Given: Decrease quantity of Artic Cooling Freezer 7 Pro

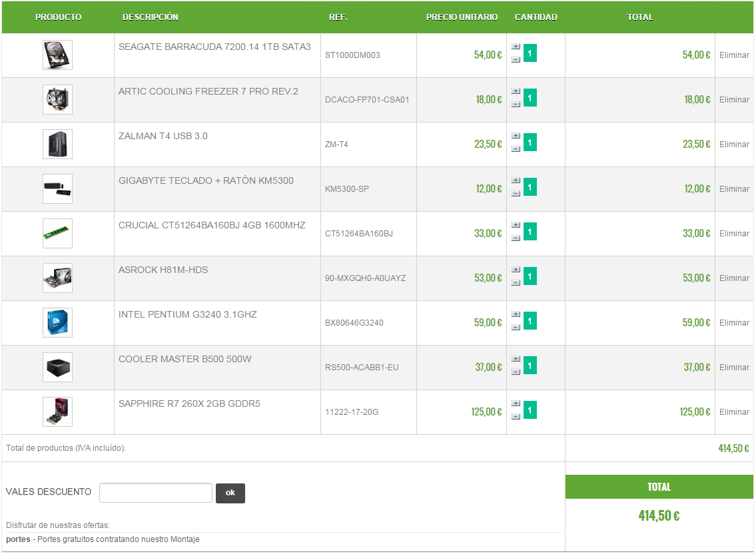Looking at the screenshot, I should (516, 104).
